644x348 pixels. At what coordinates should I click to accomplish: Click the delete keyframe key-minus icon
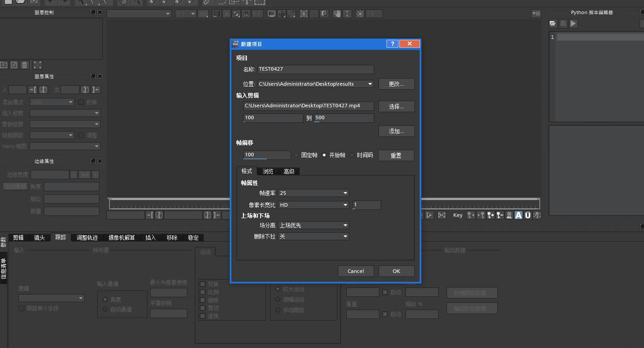[x=500, y=215]
